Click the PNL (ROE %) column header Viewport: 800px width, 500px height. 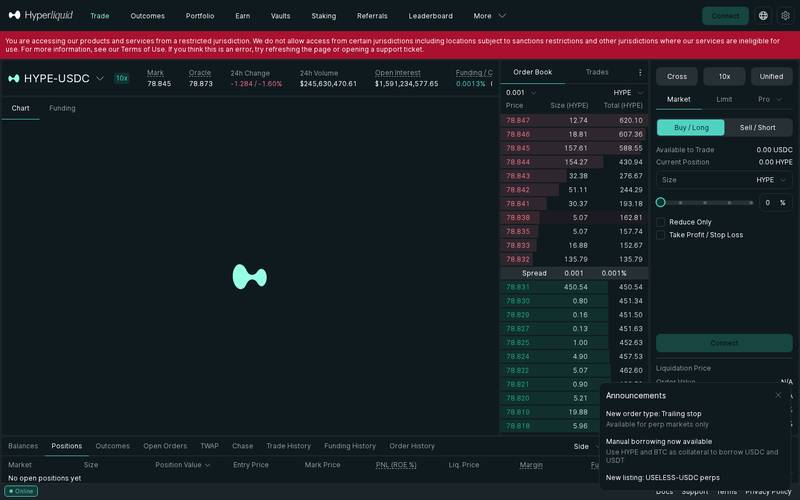coord(396,465)
